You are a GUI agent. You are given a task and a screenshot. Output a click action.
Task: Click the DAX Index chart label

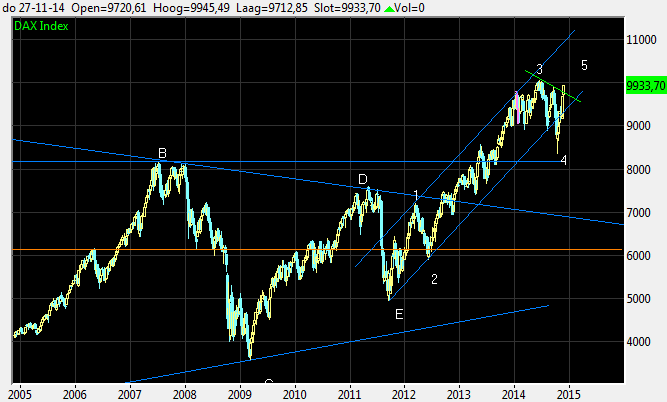[42, 26]
